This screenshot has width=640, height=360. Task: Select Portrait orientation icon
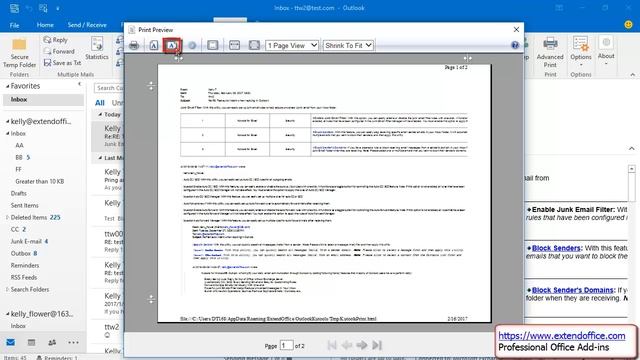(x=153, y=45)
